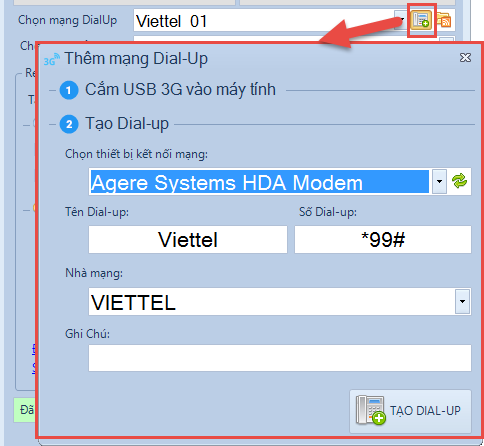Screen dimensions: 484x446
Task: Select the Agere Systems HDA Modem text
Action: pyautogui.click(x=227, y=183)
